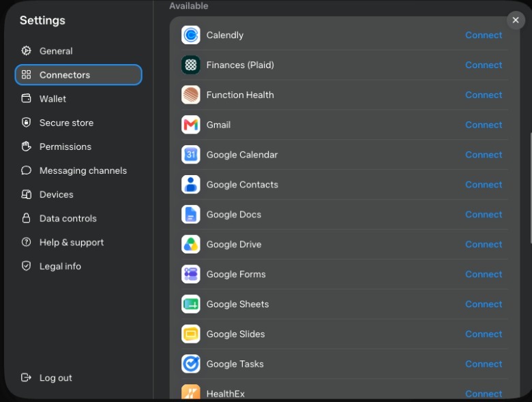The height and width of the screenshot is (402, 532).
Task: Open the Wallet settings section
Action: (x=78, y=99)
